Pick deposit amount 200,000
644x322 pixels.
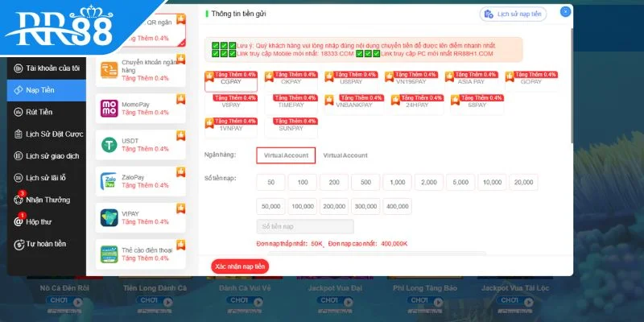pos(334,207)
